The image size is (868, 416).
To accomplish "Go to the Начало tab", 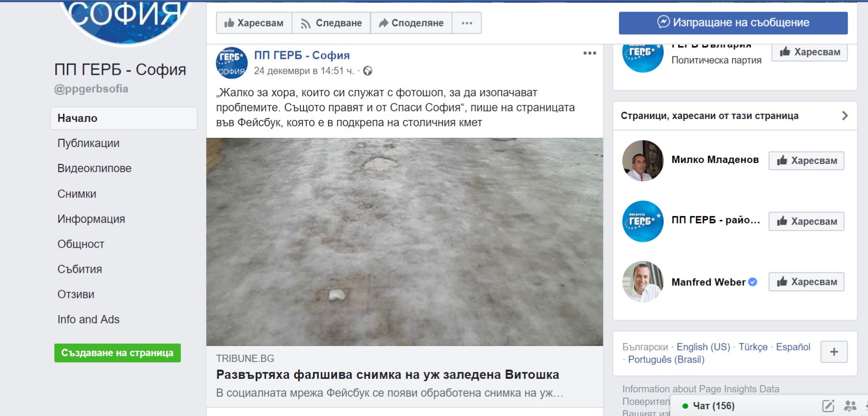I will coord(124,118).
